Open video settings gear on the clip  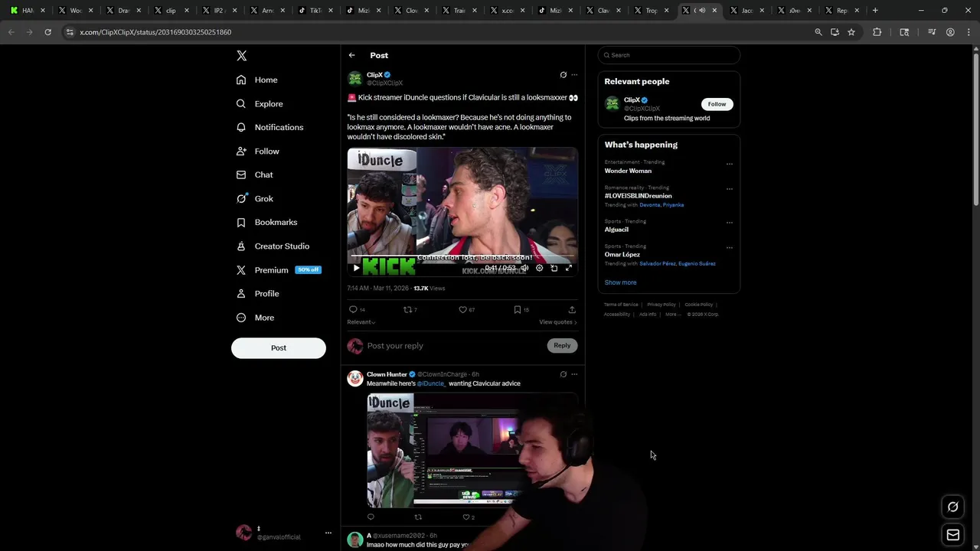click(540, 268)
